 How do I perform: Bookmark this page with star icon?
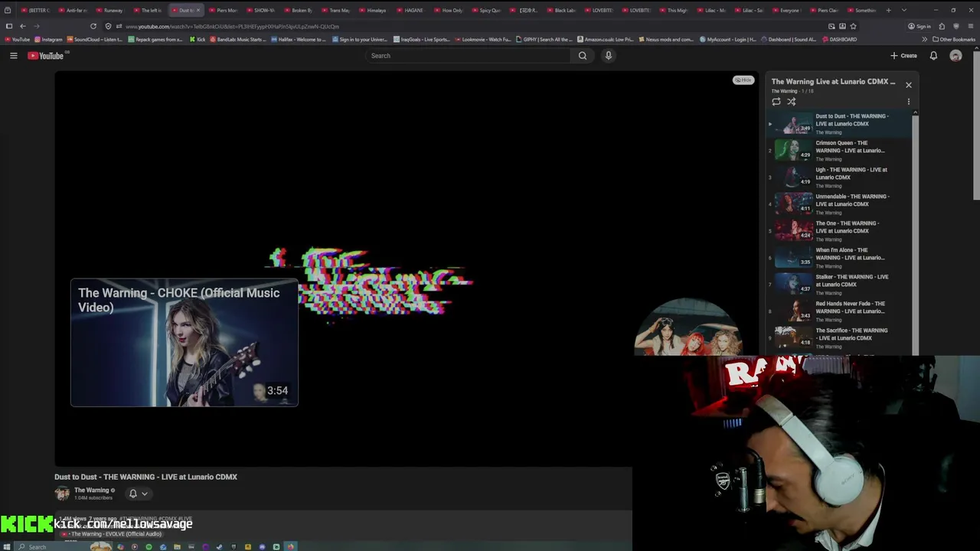pyautogui.click(x=853, y=26)
